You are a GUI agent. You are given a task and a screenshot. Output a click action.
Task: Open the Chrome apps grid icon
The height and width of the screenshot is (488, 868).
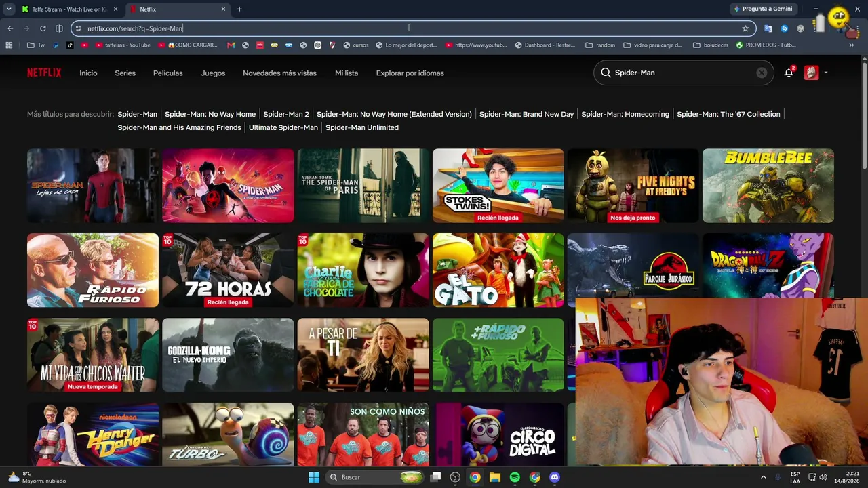click(9, 45)
